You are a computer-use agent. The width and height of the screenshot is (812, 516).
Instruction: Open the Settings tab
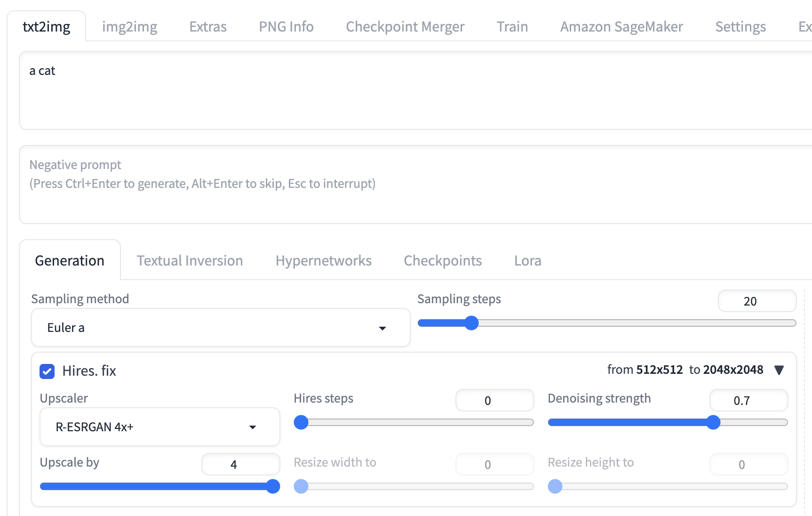[740, 27]
